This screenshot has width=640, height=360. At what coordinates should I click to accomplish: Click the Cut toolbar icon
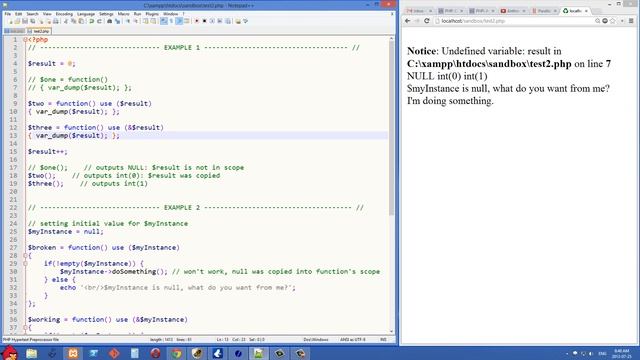click(65, 21)
